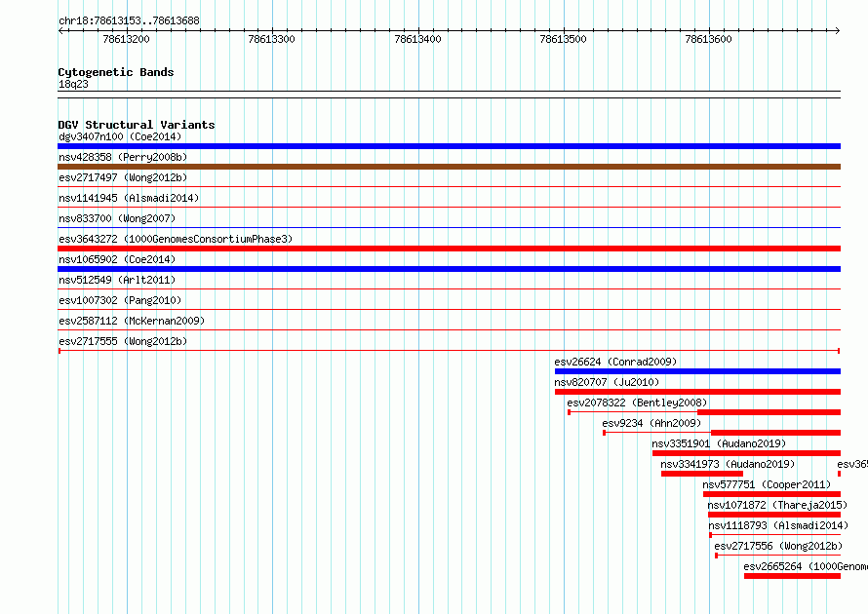Select the thick red esv2078322 bar segment
The image size is (868, 614).
click(x=769, y=412)
